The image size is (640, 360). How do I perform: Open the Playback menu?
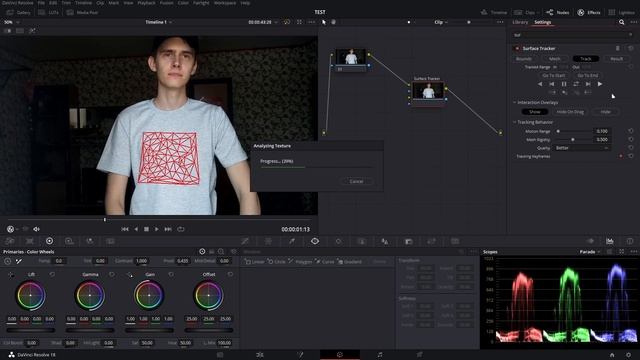tap(146, 3)
